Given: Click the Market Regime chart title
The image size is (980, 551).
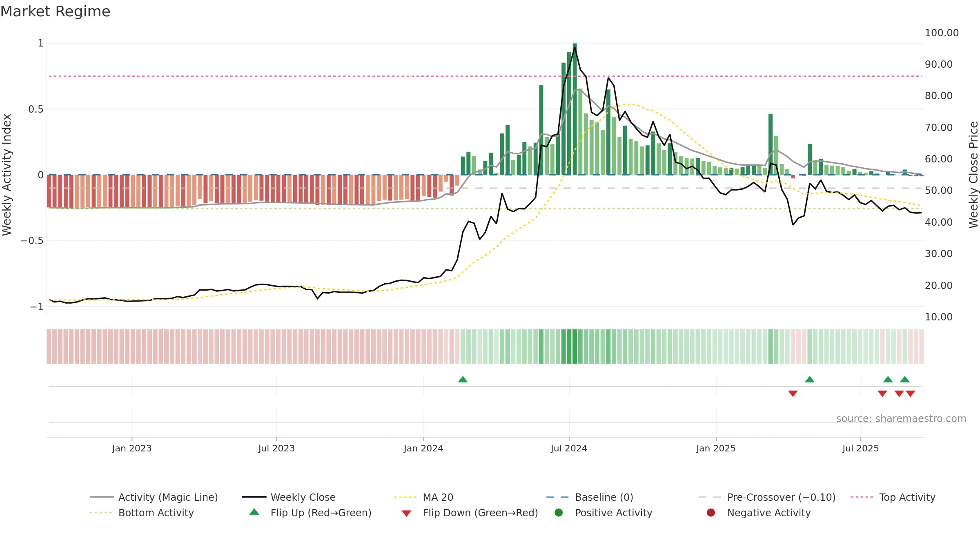Looking at the screenshot, I should [55, 11].
